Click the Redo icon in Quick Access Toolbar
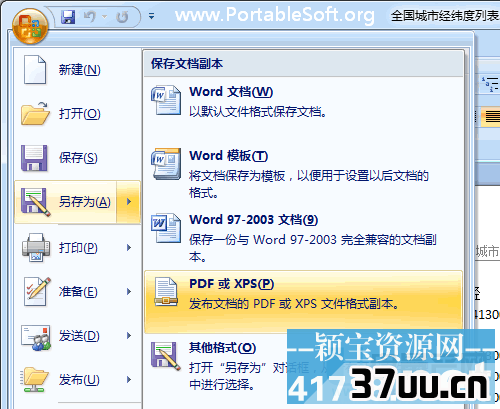Image resolution: width=500 pixels, height=409 pixels. (122, 16)
